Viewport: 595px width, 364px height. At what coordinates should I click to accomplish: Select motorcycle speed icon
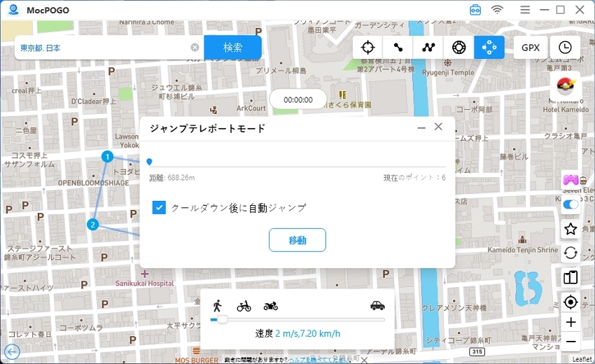click(271, 306)
